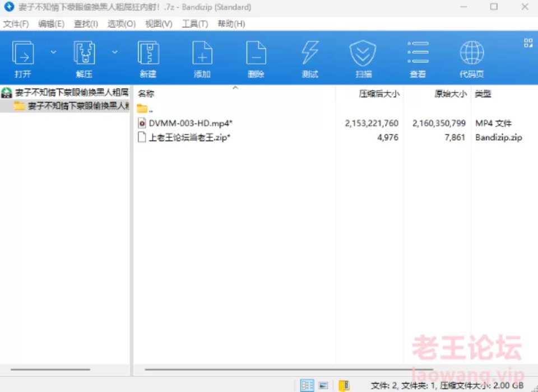
Task: Click the yellow subfolder icon in the folder tree
Action: [x=19, y=106]
